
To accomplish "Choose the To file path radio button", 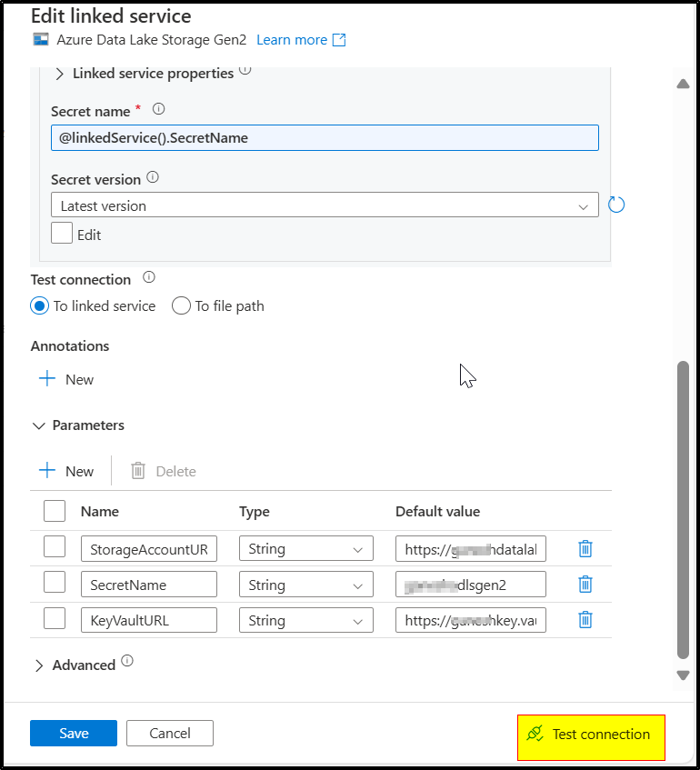I will (x=181, y=306).
